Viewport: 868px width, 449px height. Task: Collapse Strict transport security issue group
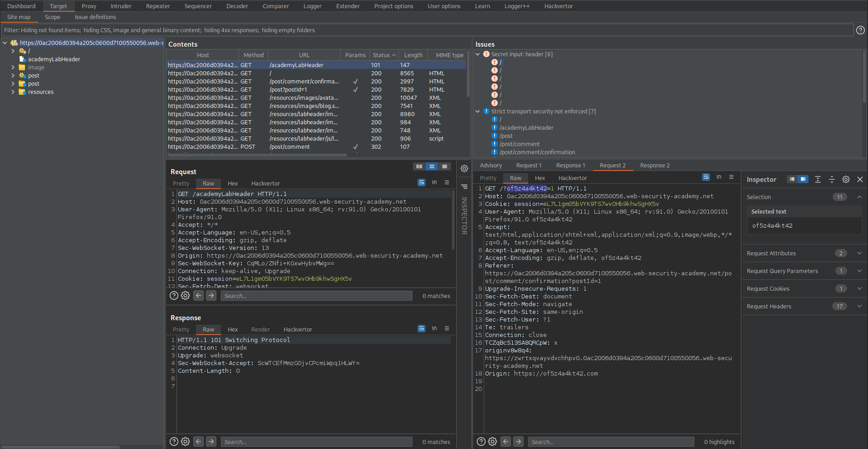pyautogui.click(x=478, y=111)
